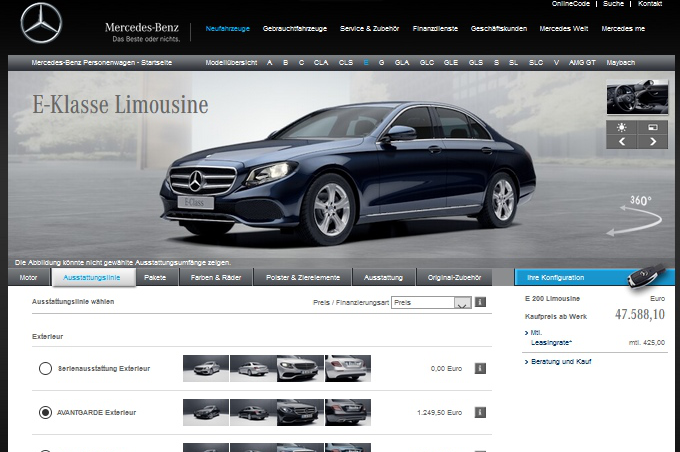Start the 360° rotation view
This screenshot has height=452, width=680.
pos(636,216)
